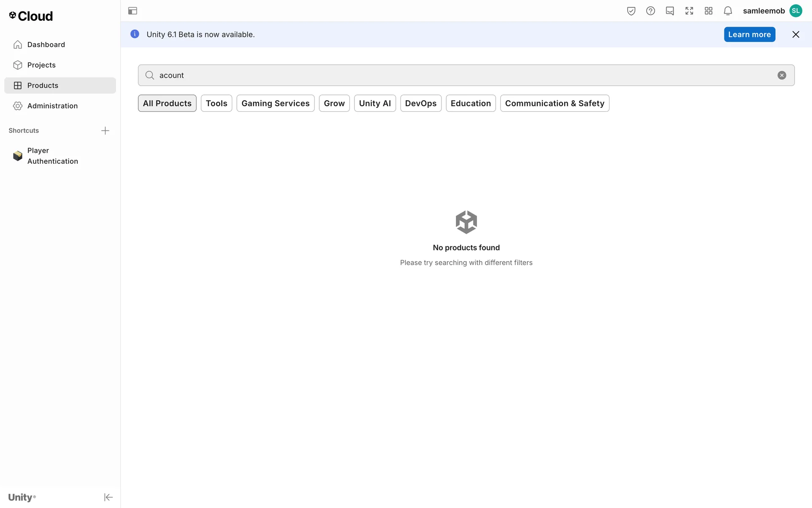This screenshot has height=508, width=812.
Task: Select the DevOps filter chip
Action: [420, 103]
